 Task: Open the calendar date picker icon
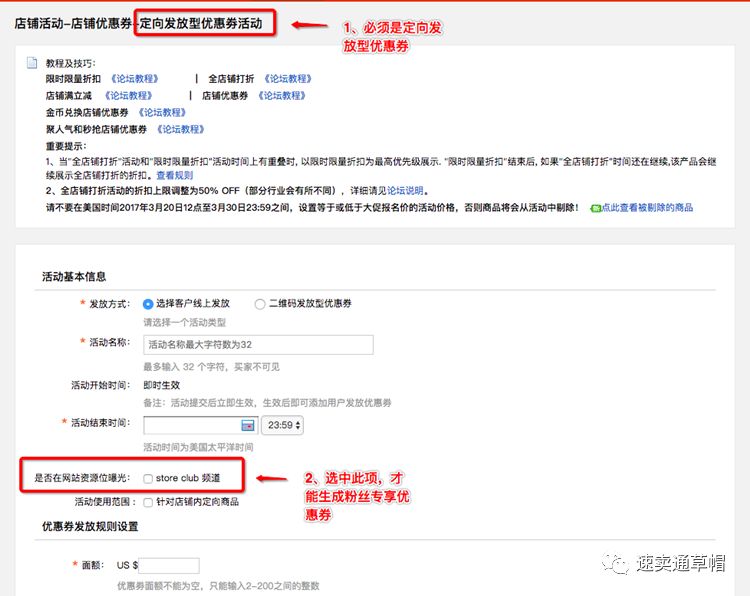(x=248, y=425)
